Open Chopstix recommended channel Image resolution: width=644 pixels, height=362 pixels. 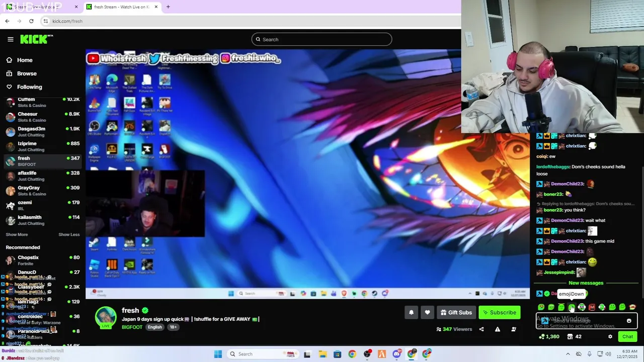[42, 260]
